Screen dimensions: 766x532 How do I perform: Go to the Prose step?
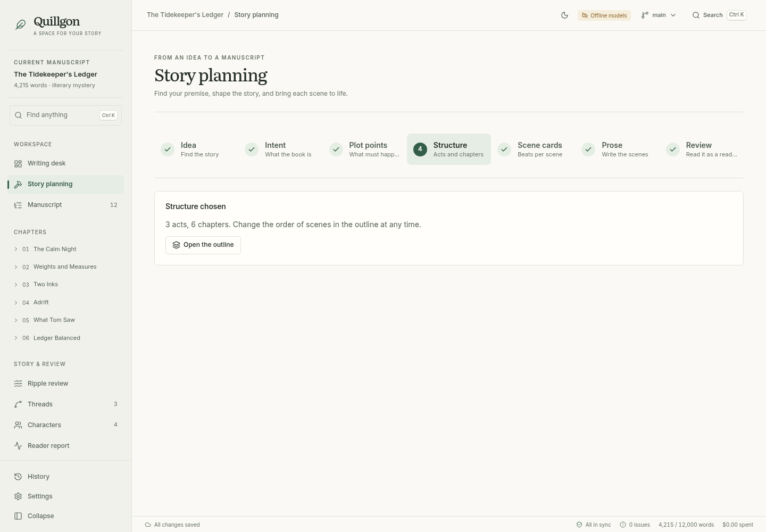[x=617, y=149]
